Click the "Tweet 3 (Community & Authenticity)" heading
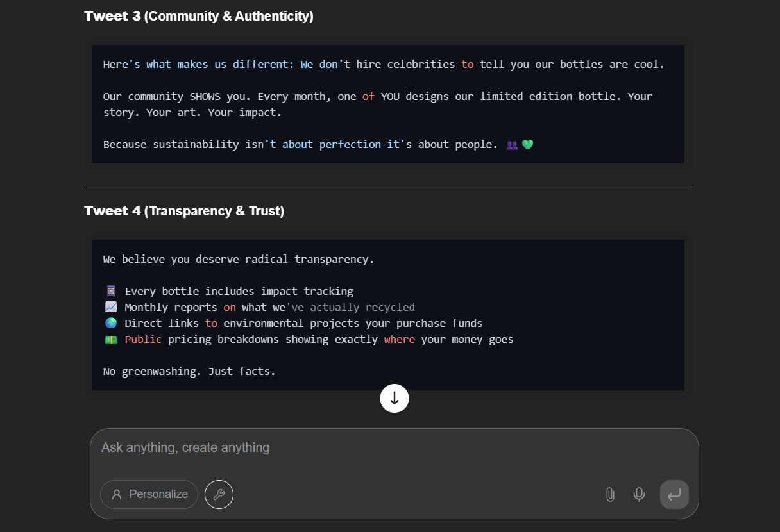 click(x=199, y=16)
